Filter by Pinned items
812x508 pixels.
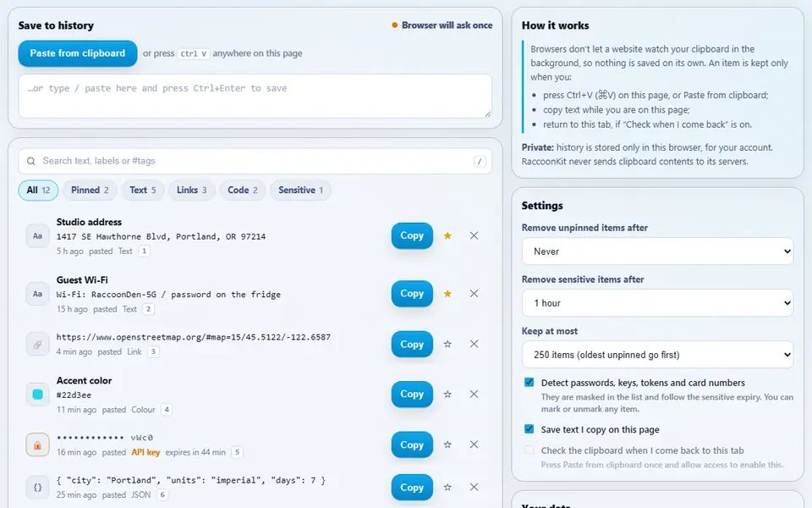coord(90,190)
